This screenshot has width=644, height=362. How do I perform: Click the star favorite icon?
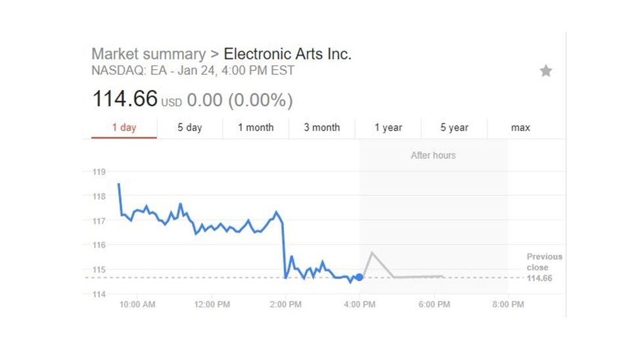(545, 71)
